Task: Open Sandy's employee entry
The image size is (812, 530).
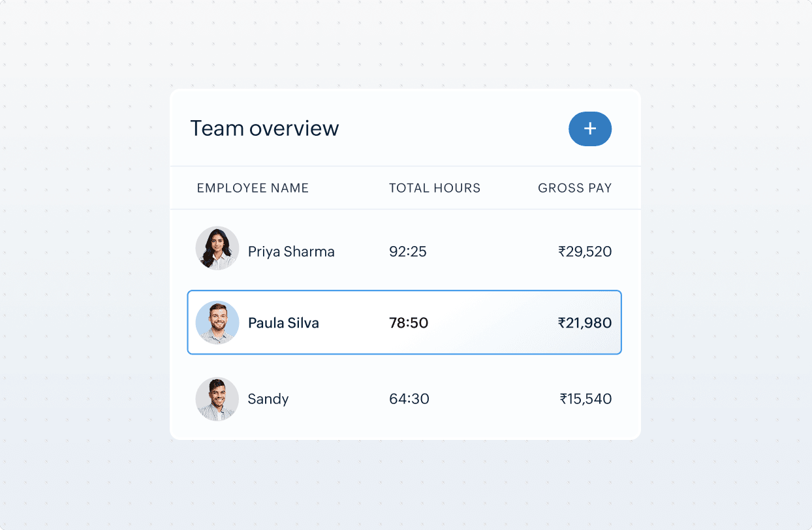Action: pyautogui.click(x=268, y=399)
